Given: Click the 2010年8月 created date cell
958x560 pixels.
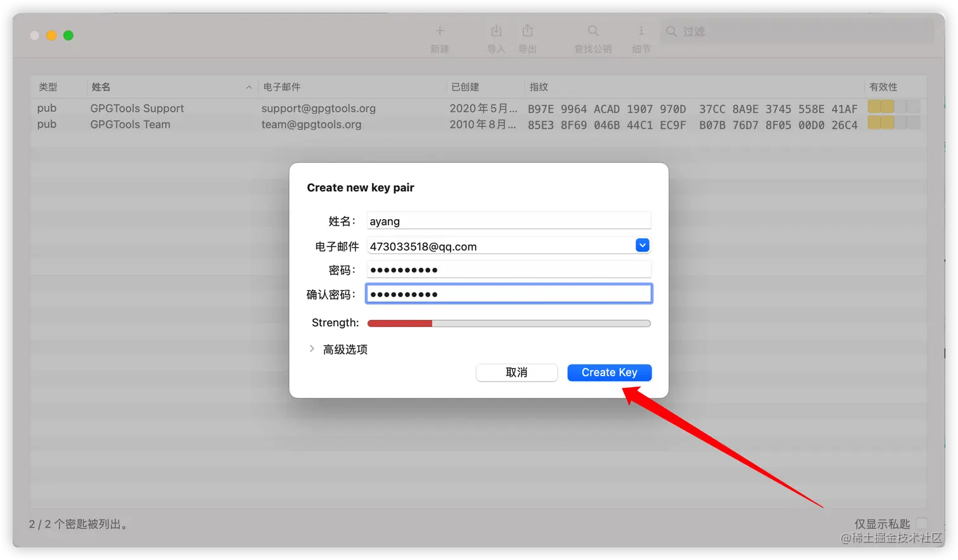Looking at the screenshot, I should tap(483, 125).
